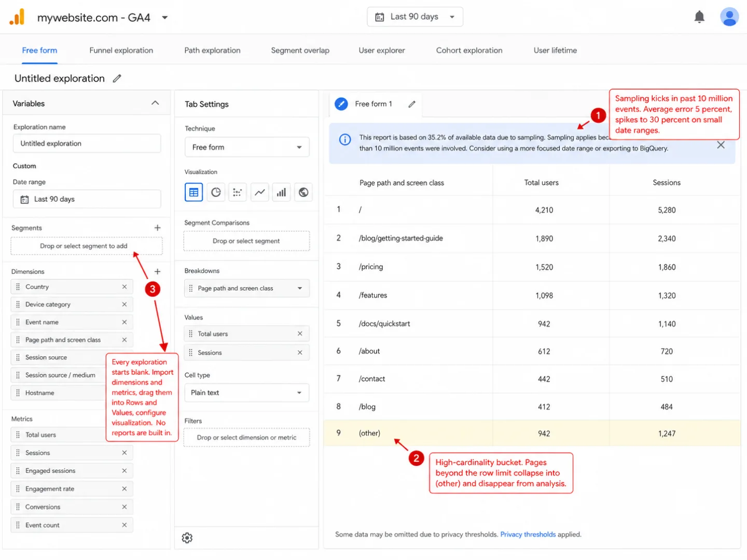This screenshot has height=560, width=747.
Task: Collapse the Variables panel
Action: coord(155,103)
